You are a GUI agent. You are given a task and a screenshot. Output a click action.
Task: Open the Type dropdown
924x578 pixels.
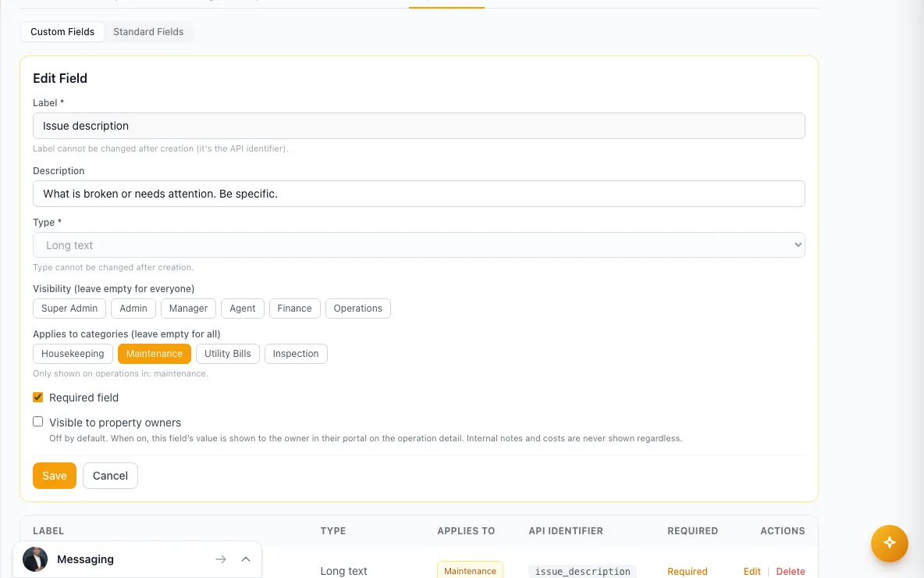418,244
